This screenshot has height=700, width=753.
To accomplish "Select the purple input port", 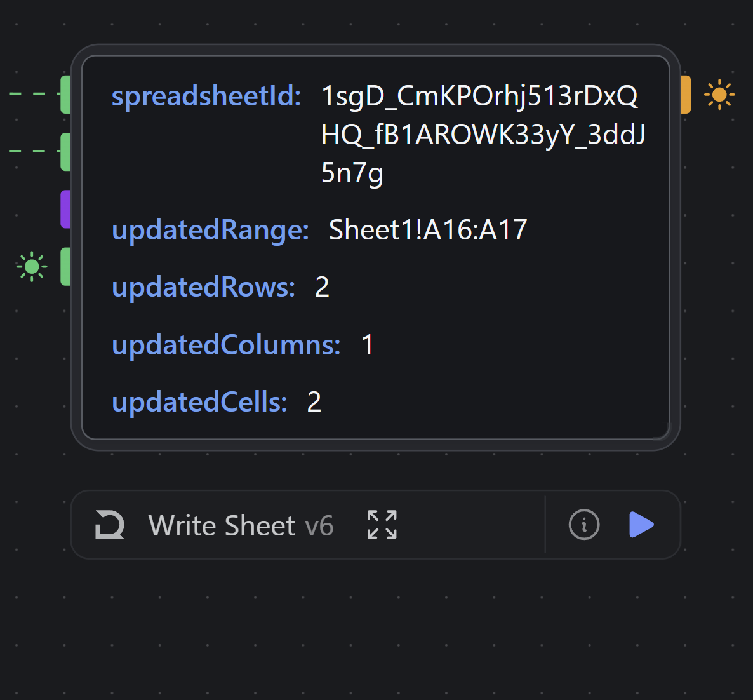I will tap(65, 209).
